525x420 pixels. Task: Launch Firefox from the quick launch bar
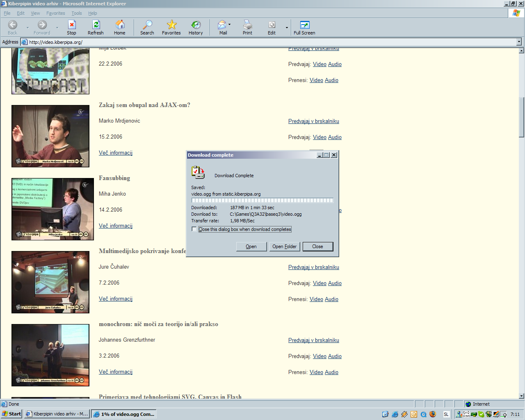433,414
